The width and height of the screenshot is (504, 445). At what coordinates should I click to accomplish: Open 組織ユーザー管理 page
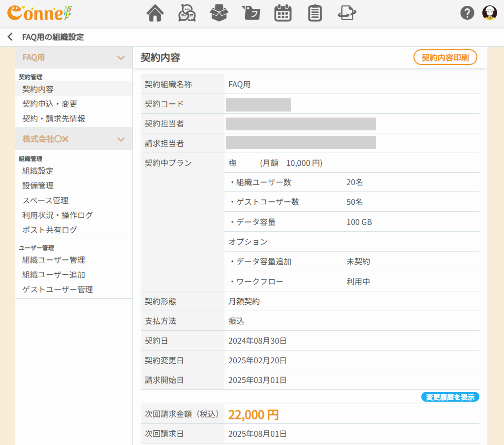click(x=53, y=260)
